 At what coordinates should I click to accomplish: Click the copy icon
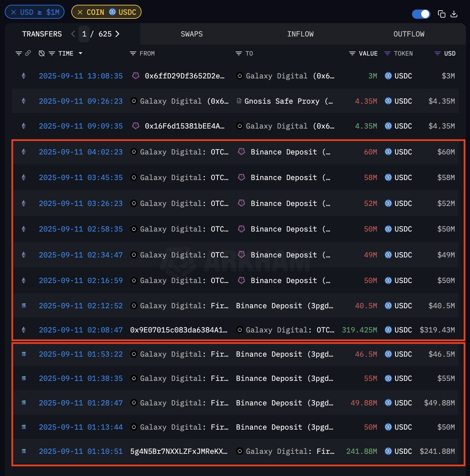pos(442,14)
